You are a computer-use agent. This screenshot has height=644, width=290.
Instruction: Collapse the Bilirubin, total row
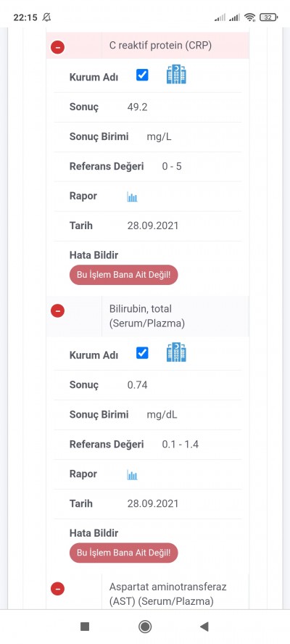[57, 311]
